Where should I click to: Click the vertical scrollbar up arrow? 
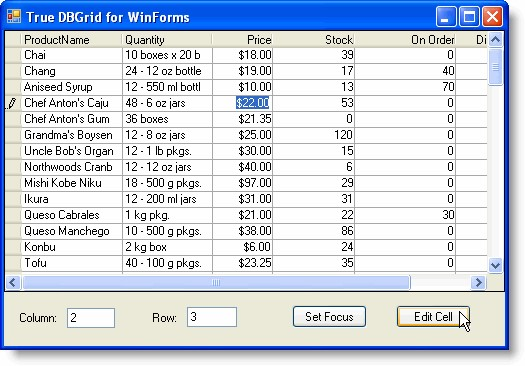point(496,40)
